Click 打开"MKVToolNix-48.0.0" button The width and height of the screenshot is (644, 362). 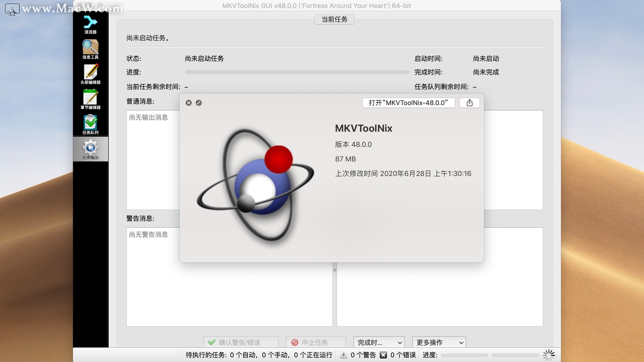coord(409,103)
